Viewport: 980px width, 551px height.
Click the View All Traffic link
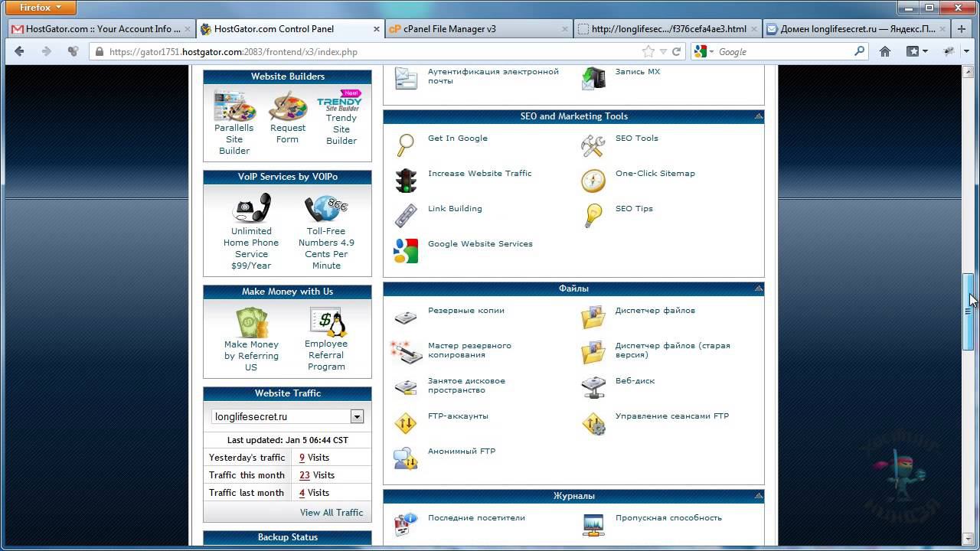pyautogui.click(x=332, y=513)
